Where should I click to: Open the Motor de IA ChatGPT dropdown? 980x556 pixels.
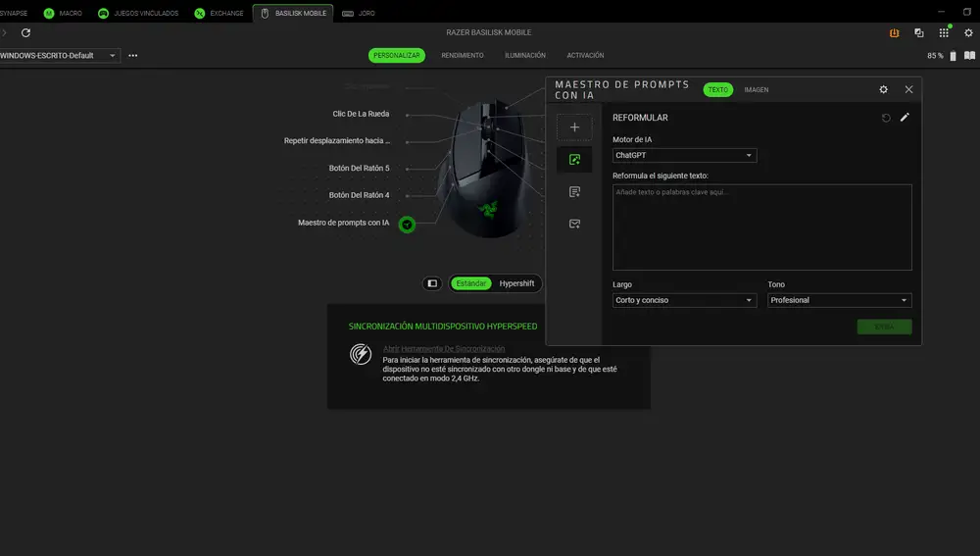(684, 155)
